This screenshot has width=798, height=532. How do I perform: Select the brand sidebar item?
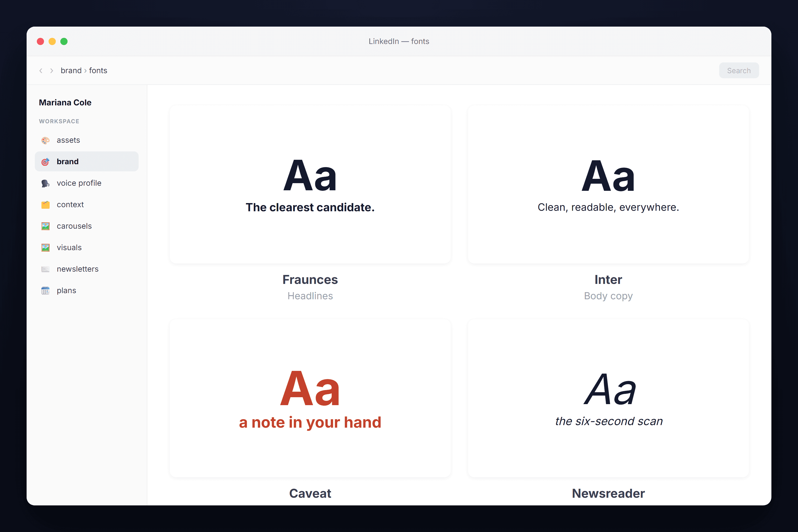(x=86, y=161)
